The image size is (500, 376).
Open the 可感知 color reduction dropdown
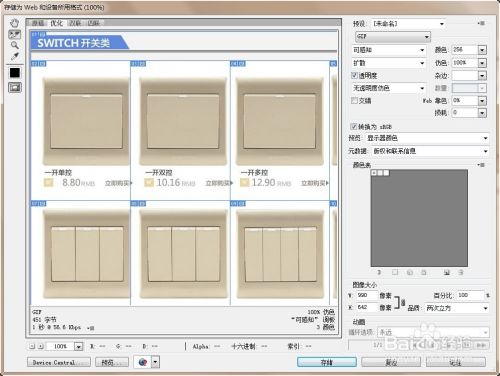(x=389, y=50)
